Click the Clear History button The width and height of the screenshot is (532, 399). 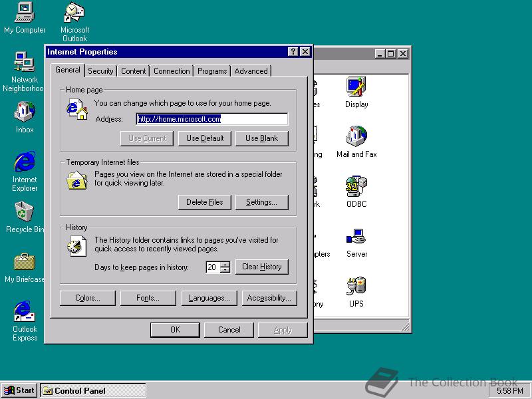(x=261, y=267)
